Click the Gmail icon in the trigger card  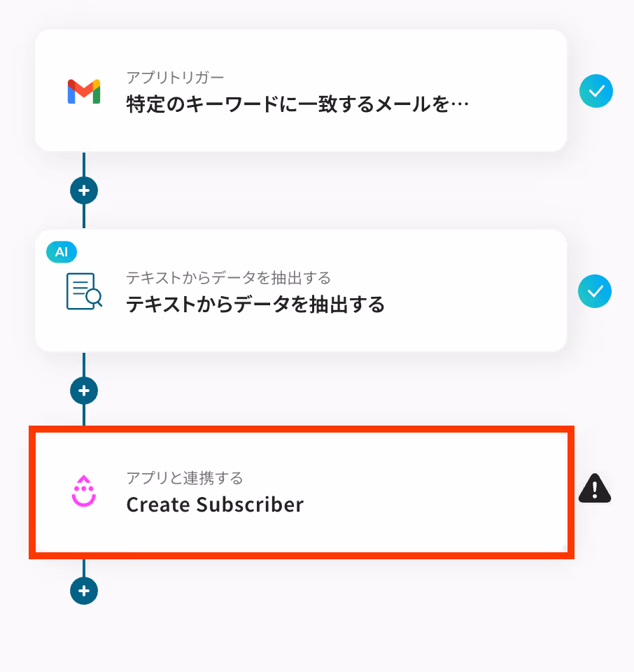tap(84, 91)
